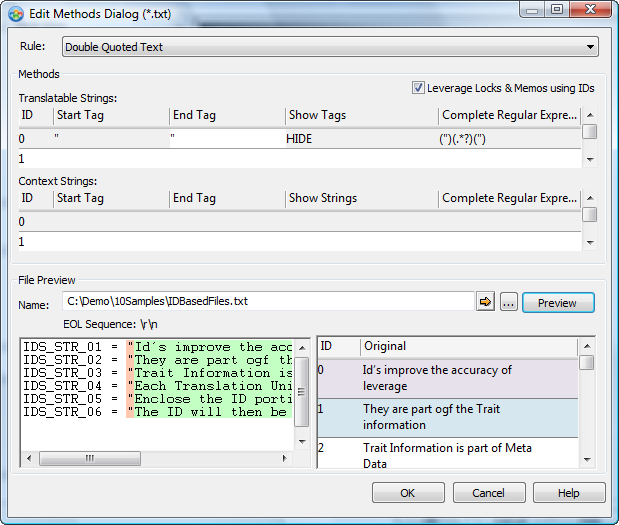Viewport: 619px width, 525px height.
Task: Click Show Strings column header
Action: tap(362, 198)
